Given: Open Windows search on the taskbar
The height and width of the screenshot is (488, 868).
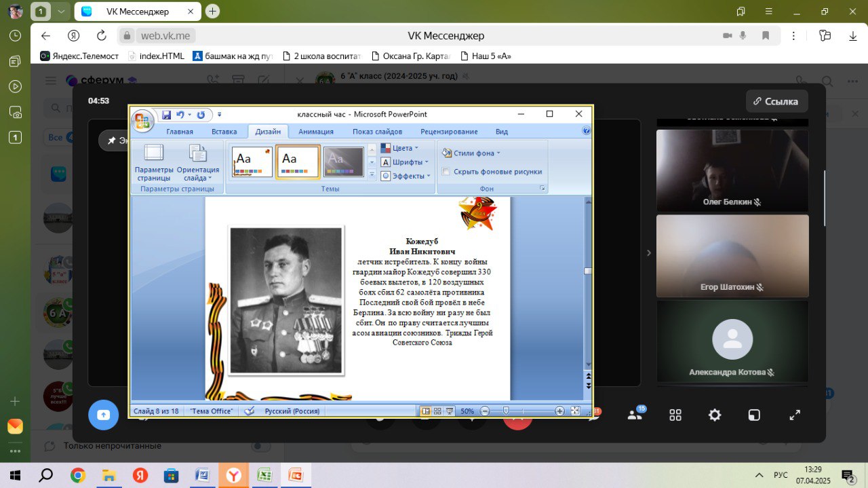Looking at the screenshot, I should (x=46, y=475).
